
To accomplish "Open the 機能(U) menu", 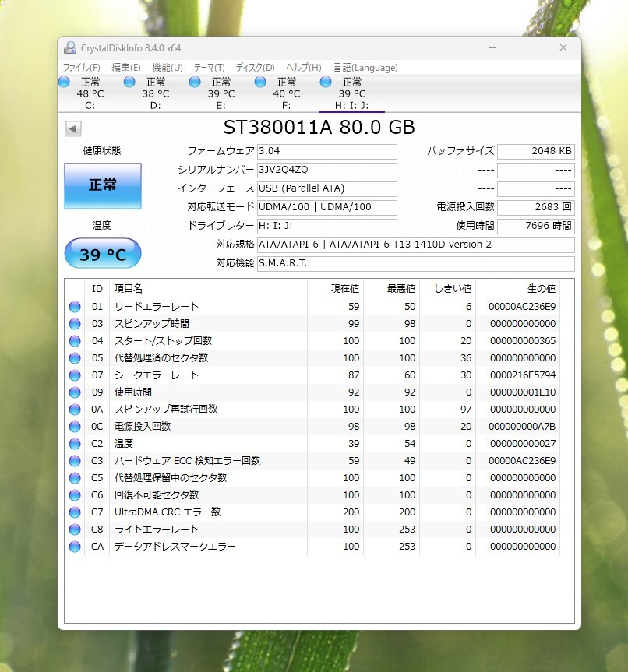I will point(168,68).
